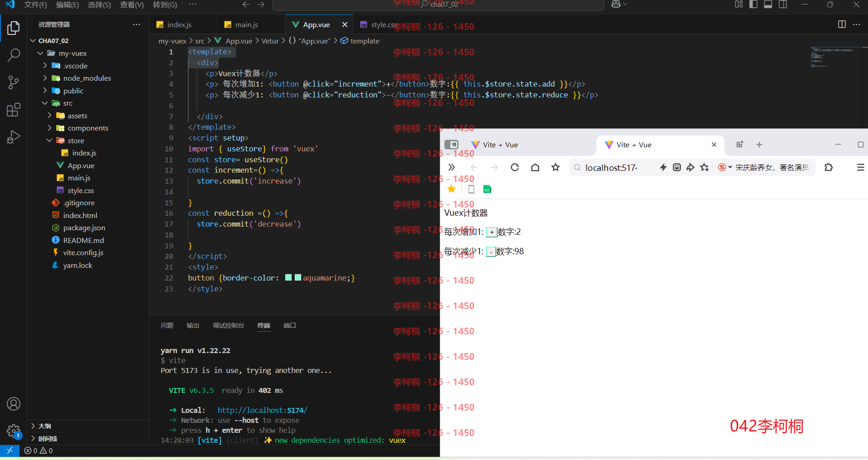Viewport: 868px width, 460px height.
Task: Toggle primary sidebar visibility
Action: 753,5
